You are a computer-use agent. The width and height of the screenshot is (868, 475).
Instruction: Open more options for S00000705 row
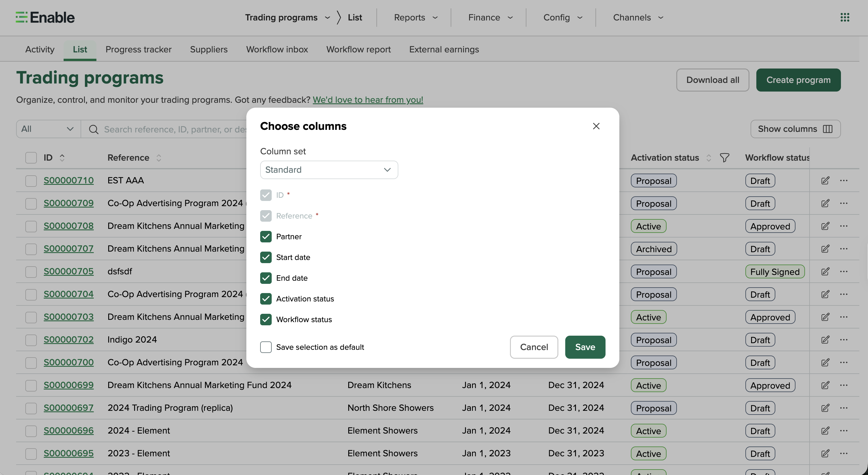point(844,271)
